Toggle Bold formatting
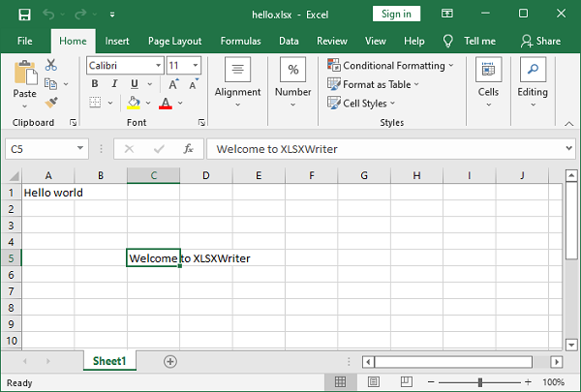581x392 pixels. 95,84
